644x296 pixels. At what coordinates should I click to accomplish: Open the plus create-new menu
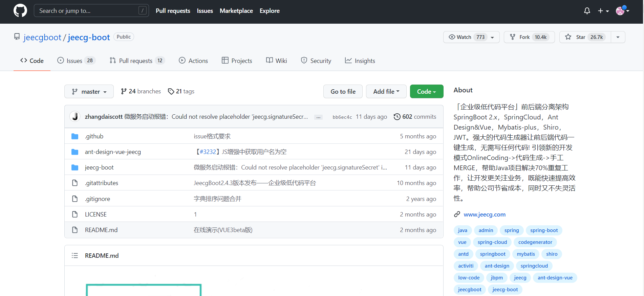(603, 11)
